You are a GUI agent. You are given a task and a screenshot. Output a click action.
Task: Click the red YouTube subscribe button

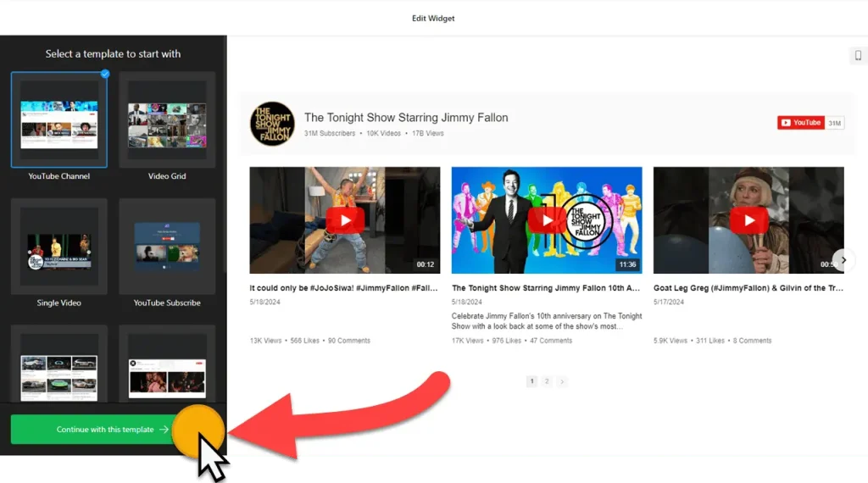[x=800, y=123]
